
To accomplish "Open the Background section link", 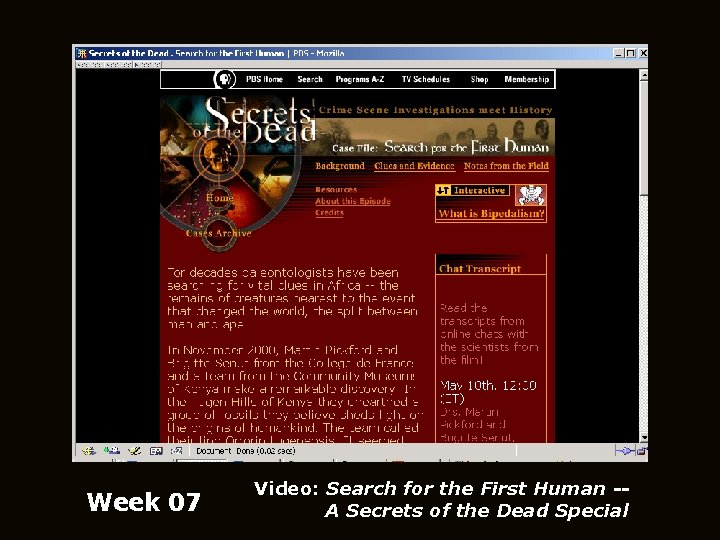I will pyautogui.click(x=340, y=166).
